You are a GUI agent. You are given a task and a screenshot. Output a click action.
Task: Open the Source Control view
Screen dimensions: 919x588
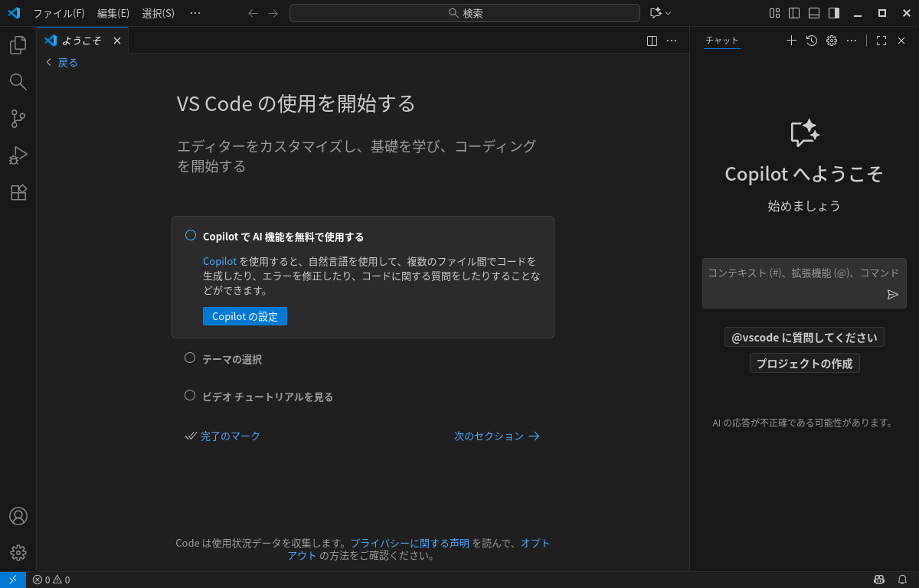pyautogui.click(x=18, y=119)
